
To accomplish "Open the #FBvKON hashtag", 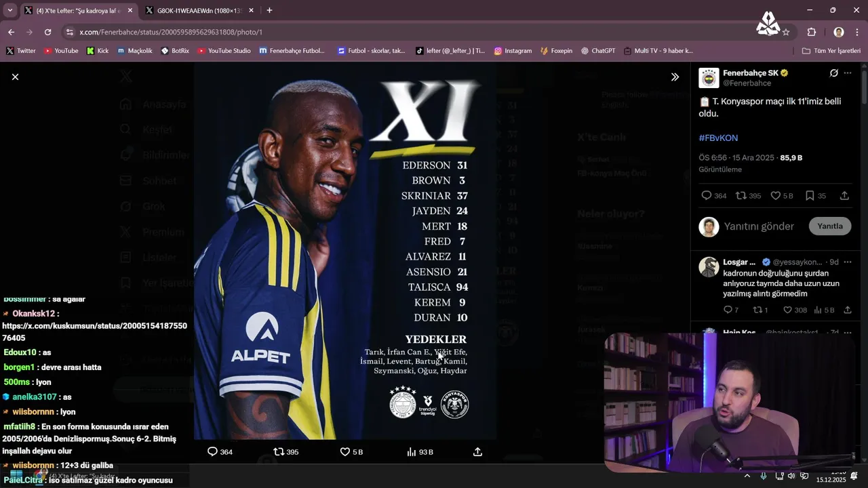I will coord(718,138).
